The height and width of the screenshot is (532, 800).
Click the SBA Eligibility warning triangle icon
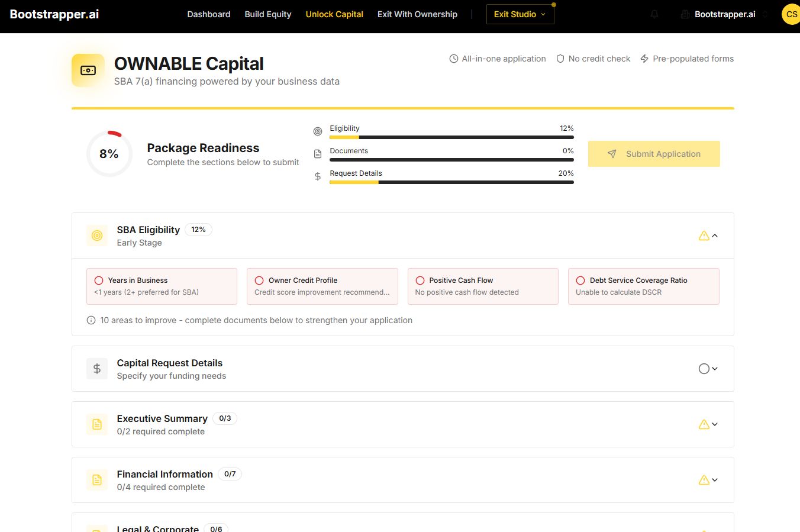[704, 236]
